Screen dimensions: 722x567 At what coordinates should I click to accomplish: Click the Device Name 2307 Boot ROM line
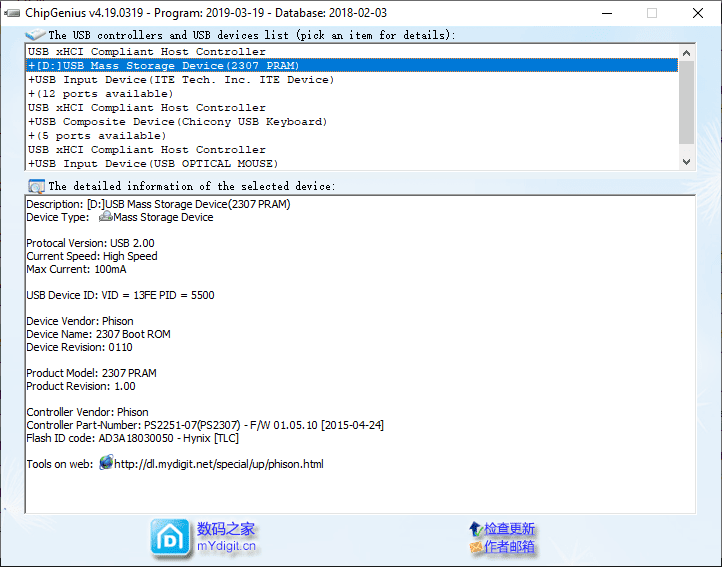98,334
